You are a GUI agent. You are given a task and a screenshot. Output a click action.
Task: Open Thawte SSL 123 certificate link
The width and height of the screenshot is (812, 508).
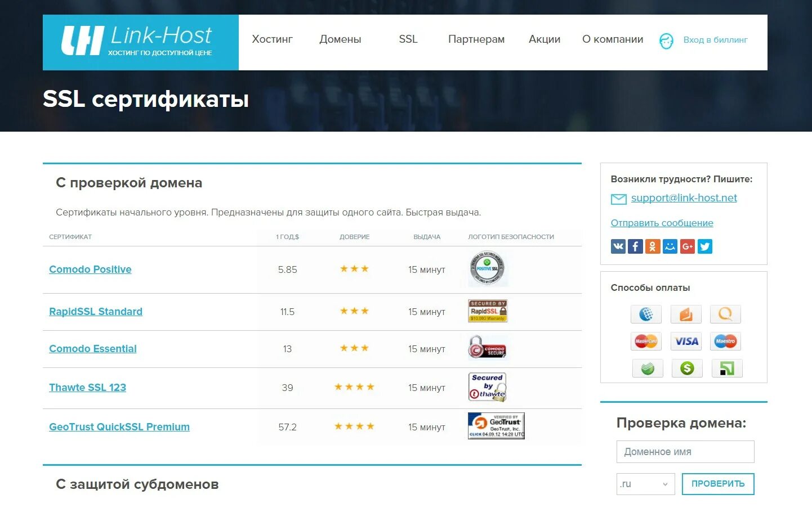coord(87,388)
